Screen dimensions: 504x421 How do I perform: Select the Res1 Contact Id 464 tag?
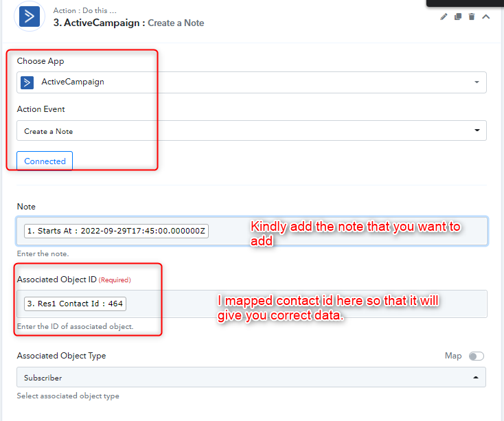point(75,304)
